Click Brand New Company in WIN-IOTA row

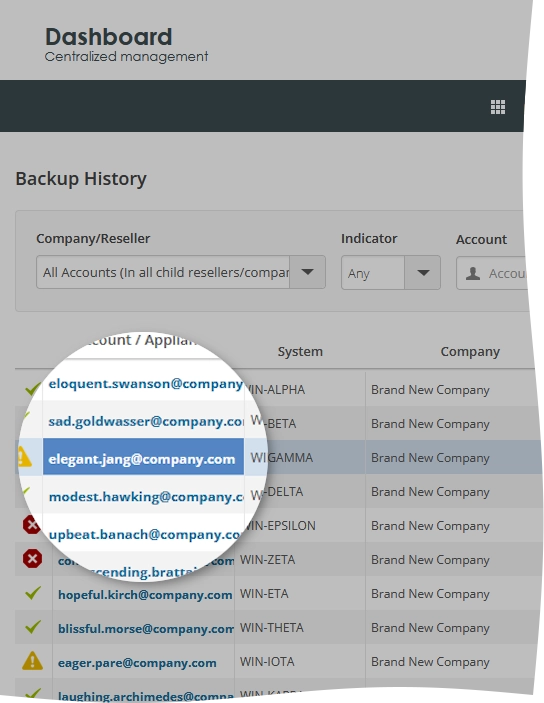(430, 662)
